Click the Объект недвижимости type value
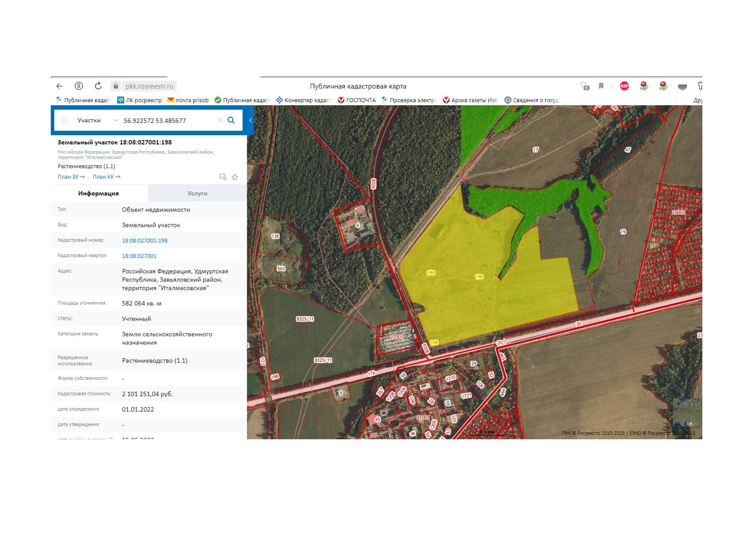Viewport: 756px width, 535px height. click(156, 210)
